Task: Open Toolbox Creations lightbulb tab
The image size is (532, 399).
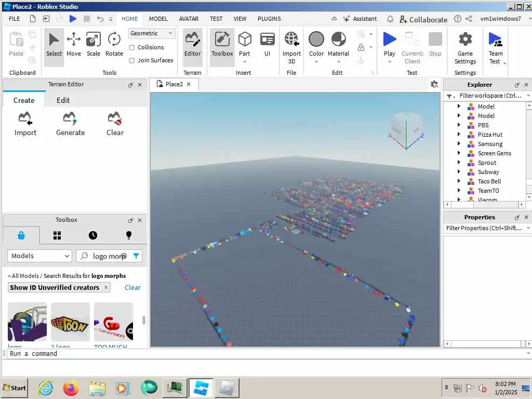Action: point(129,235)
